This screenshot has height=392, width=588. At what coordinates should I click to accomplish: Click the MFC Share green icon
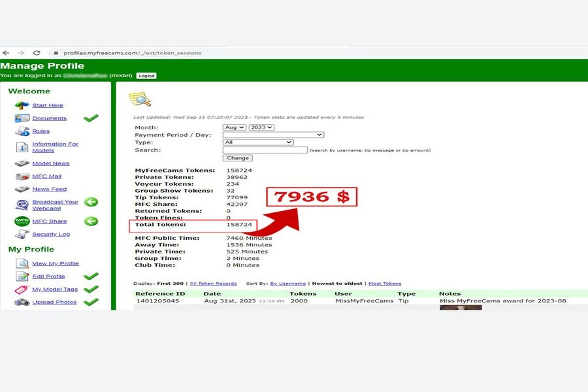[22, 221]
